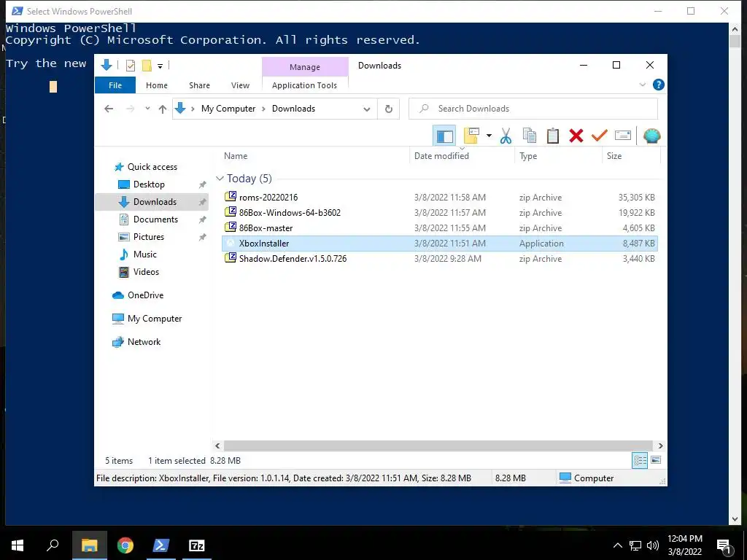Open the File tab
Viewport: 747px width, 560px height.
pos(115,85)
